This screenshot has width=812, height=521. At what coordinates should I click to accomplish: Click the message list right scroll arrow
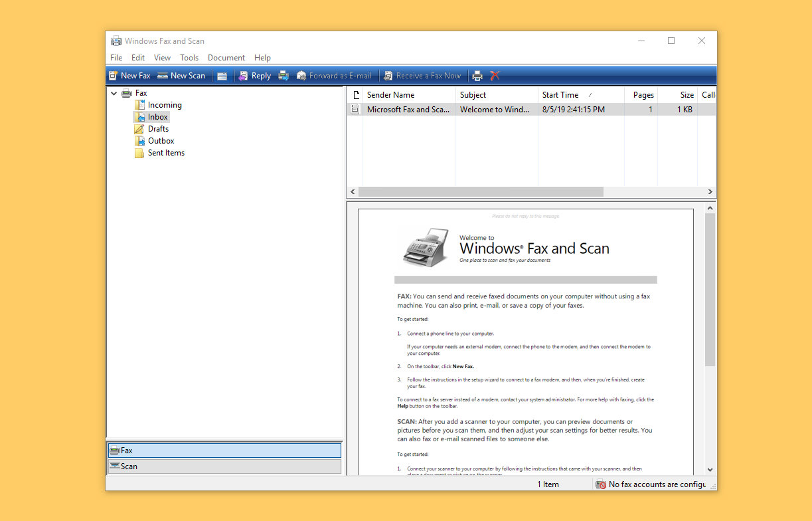click(710, 192)
